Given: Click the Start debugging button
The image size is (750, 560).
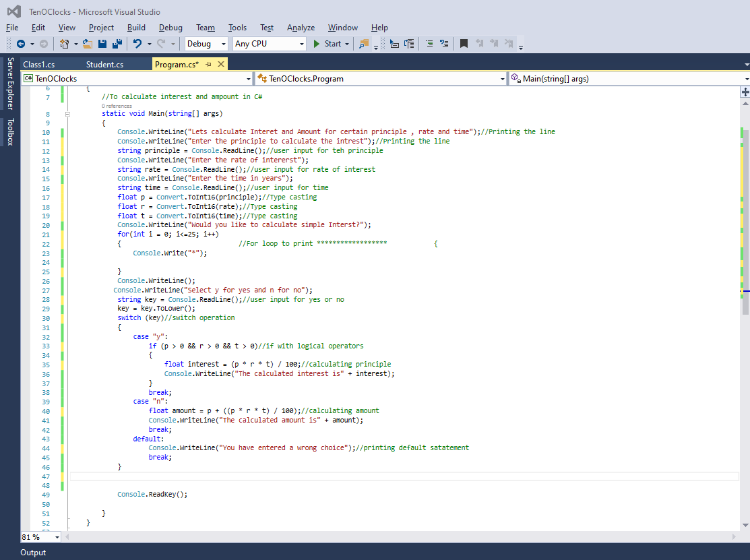Looking at the screenshot, I should [330, 43].
